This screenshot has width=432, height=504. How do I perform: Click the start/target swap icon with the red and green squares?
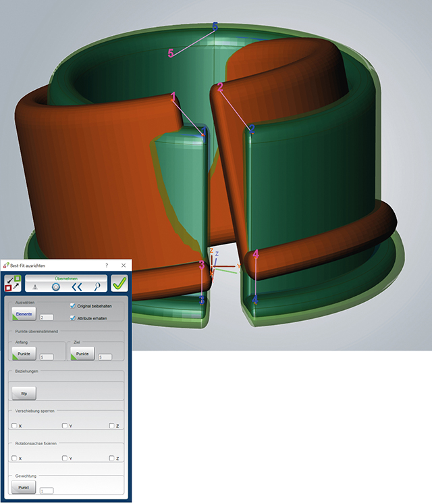point(13,283)
